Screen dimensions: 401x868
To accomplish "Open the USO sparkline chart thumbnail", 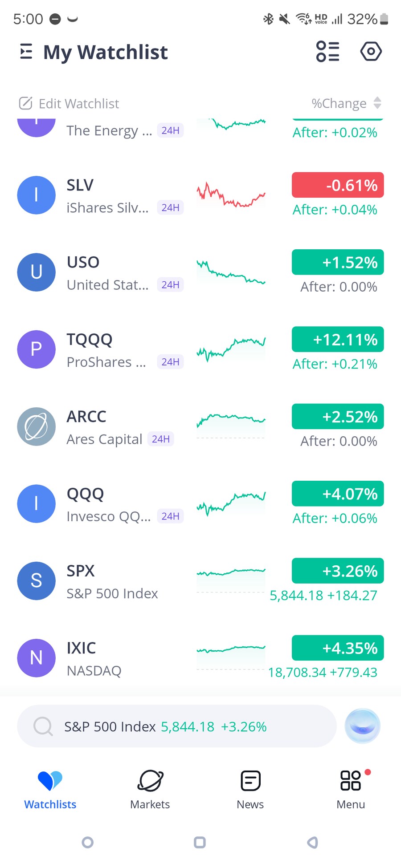I will coord(231,272).
